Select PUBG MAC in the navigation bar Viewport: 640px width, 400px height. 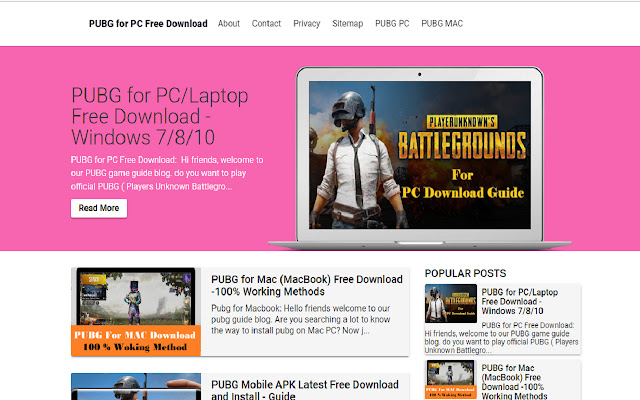pyautogui.click(x=442, y=24)
